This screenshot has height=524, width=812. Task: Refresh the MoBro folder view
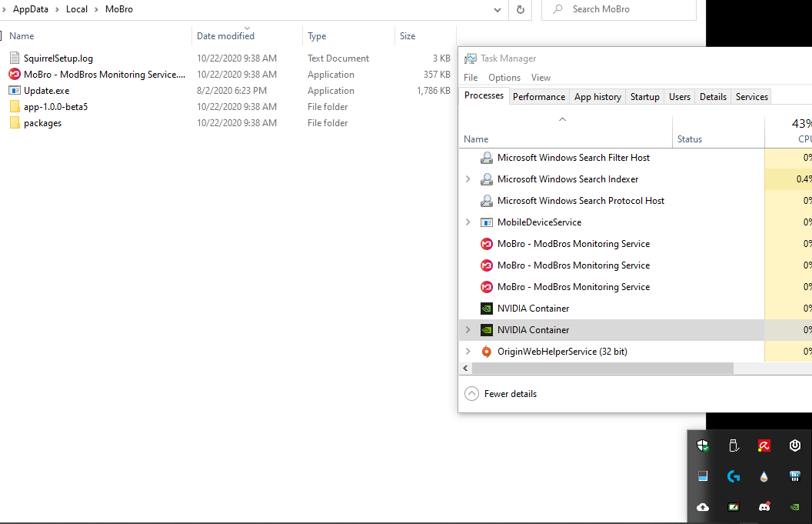pos(521,9)
